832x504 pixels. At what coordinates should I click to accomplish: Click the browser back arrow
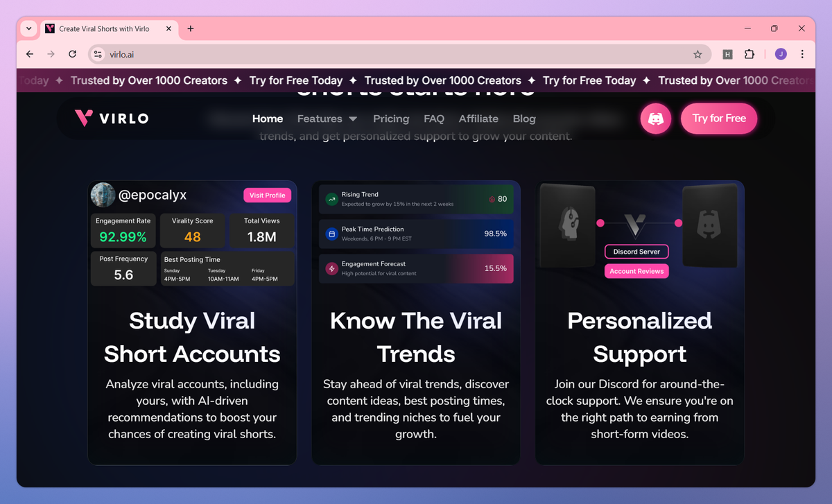click(x=29, y=54)
